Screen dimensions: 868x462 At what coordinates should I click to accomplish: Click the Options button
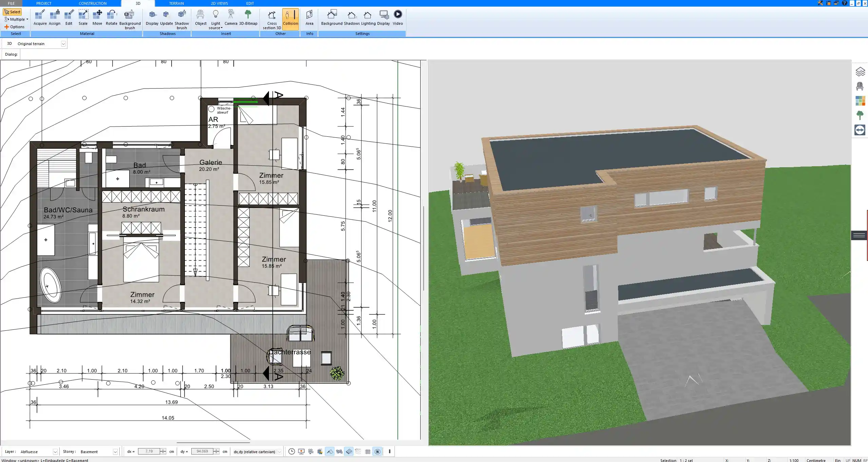click(14, 27)
